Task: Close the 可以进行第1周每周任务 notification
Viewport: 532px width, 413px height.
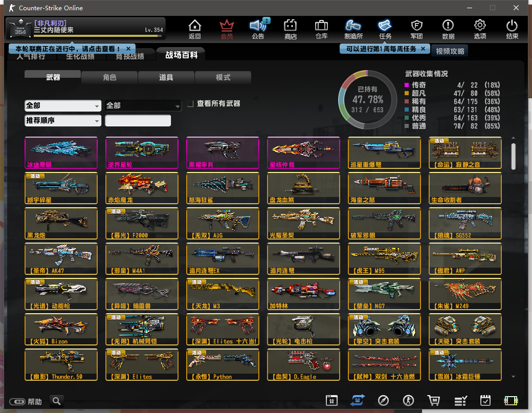Action: 423,49
